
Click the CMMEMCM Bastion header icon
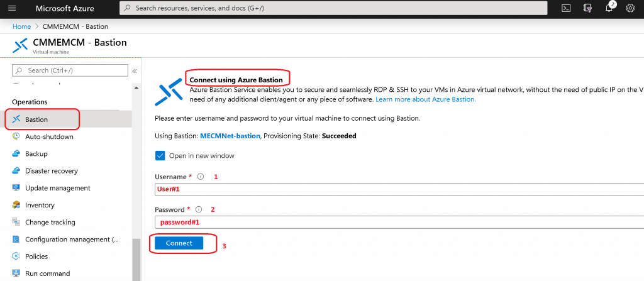pos(19,45)
